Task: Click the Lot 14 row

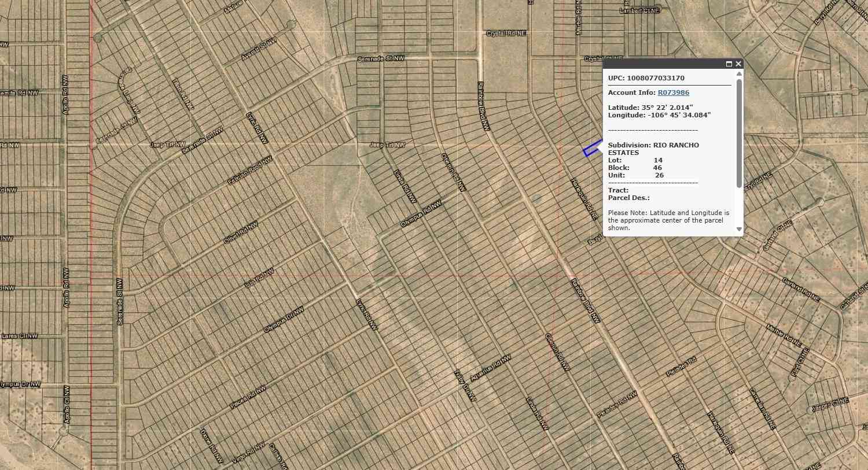Action: [x=635, y=160]
